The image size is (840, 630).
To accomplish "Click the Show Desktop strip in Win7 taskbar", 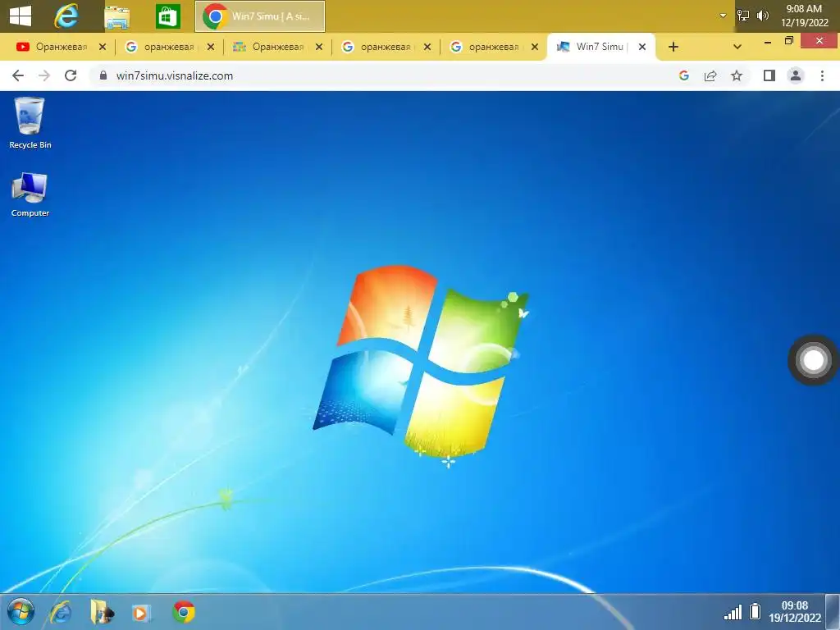I will [833, 612].
